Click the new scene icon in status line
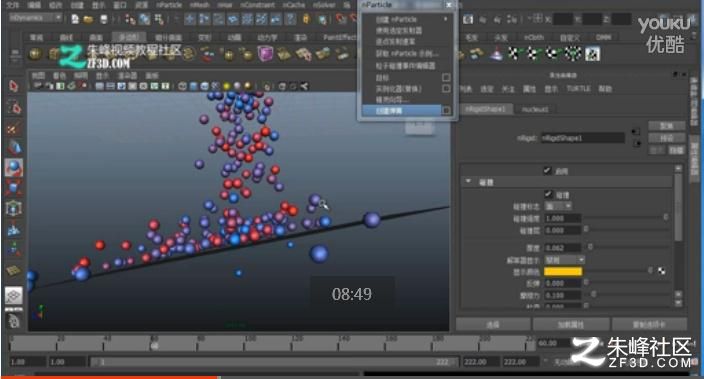 [x=75, y=19]
